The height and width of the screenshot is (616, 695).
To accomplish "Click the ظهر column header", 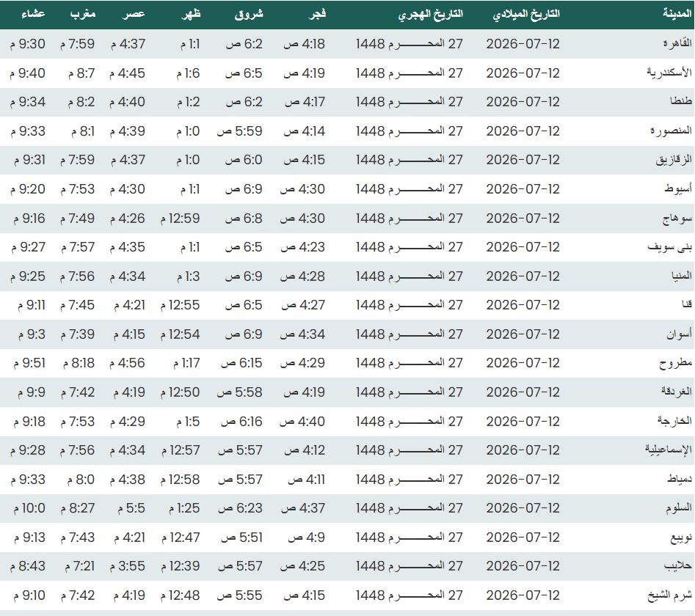I will pyautogui.click(x=191, y=14).
